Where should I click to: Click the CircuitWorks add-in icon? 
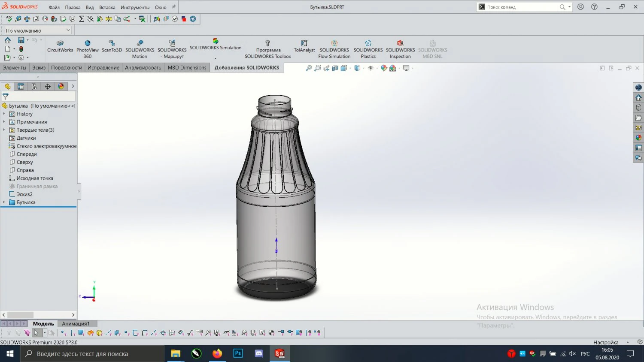(60, 46)
